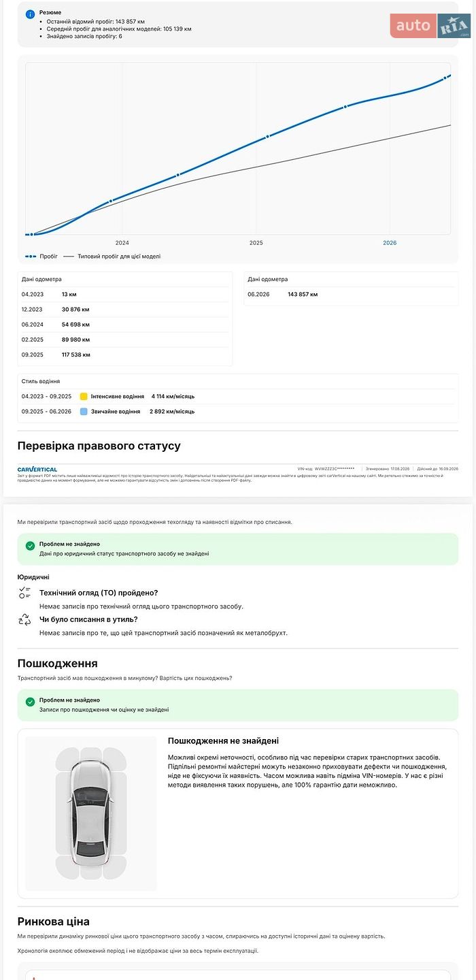This screenshot has height=980, width=476.
Task: Click the VIN-код text in the footer
Action: point(326,469)
